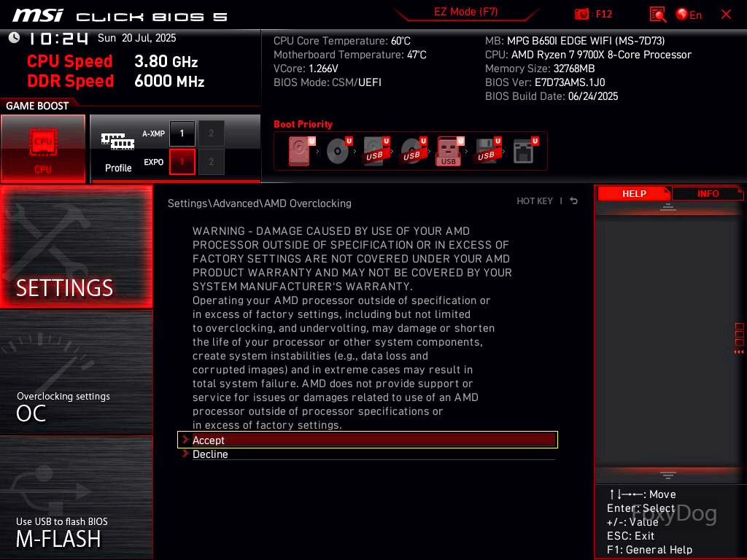The image size is (747, 560).
Task: Go back with the return arrow icon
Action: click(x=573, y=201)
